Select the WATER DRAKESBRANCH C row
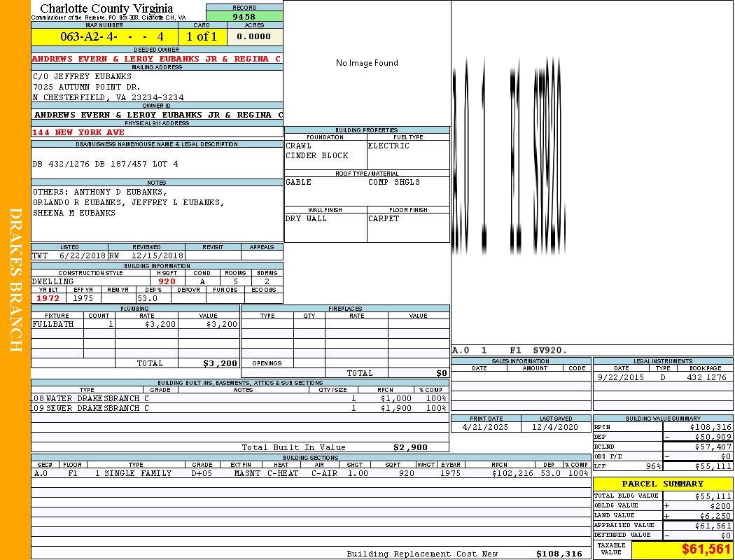The image size is (735, 560). [x=240, y=398]
